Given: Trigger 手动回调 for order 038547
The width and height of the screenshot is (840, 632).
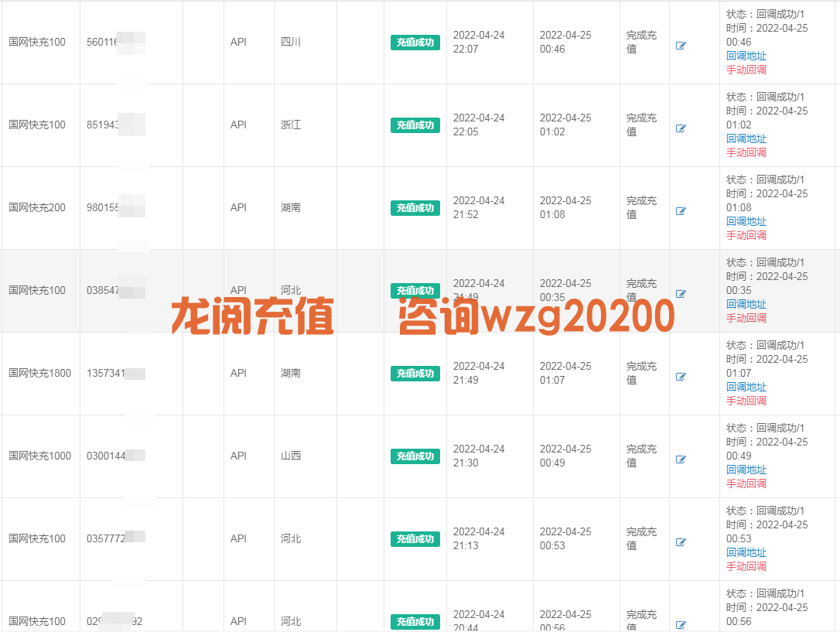Looking at the screenshot, I should (746, 318).
